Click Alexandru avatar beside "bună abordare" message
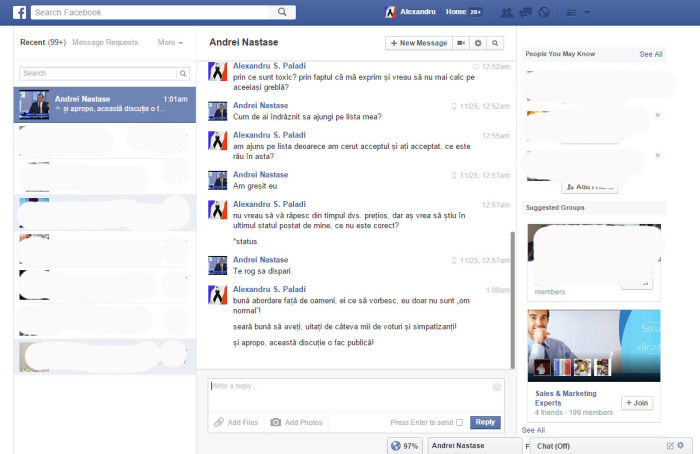The image size is (700, 454). pos(217,295)
